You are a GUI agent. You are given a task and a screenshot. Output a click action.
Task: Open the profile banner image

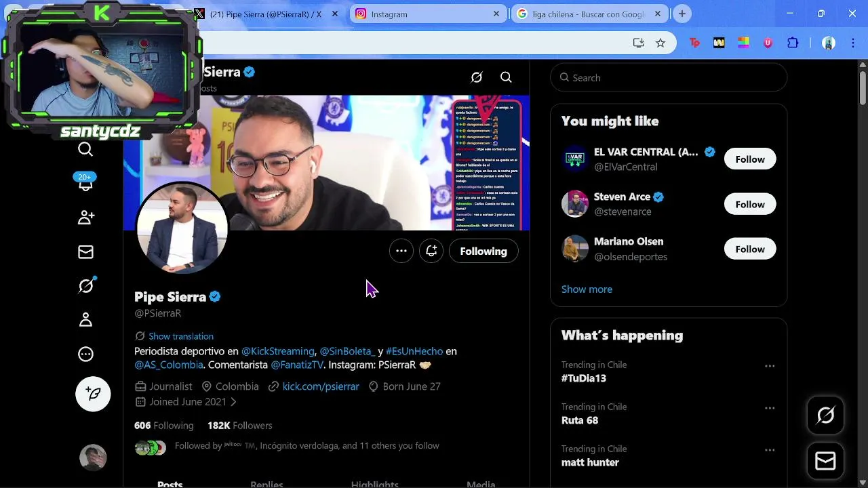click(x=325, y=163)
